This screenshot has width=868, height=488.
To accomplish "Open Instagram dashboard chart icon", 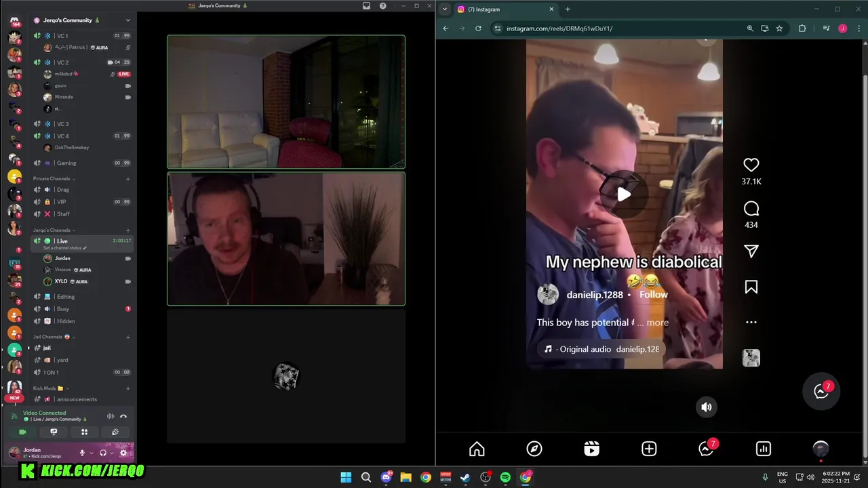I will (764, 449).
